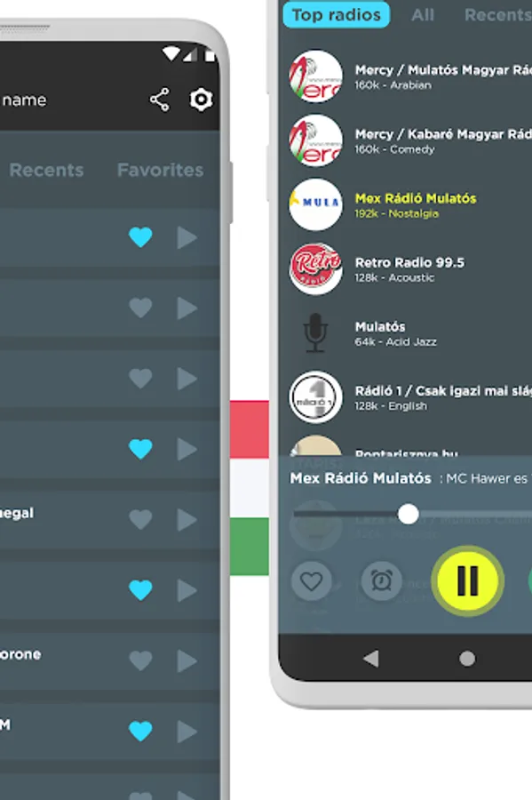Toggle heart on the row ending 'egal'

coord(140,519)
